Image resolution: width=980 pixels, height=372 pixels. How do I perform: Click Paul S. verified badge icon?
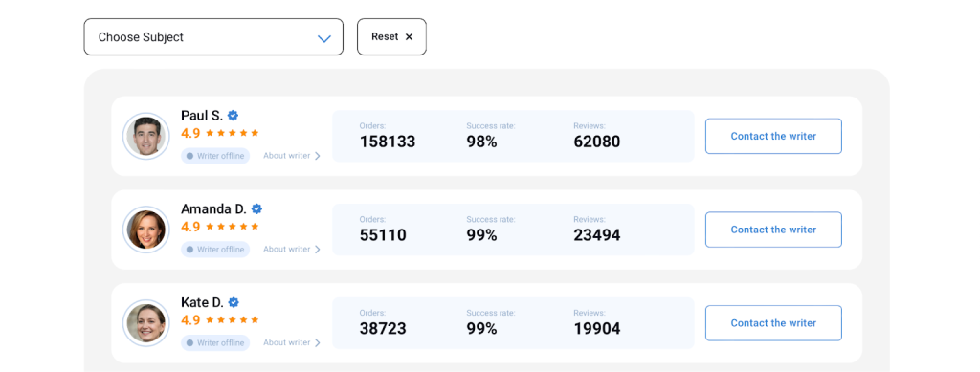234,116
